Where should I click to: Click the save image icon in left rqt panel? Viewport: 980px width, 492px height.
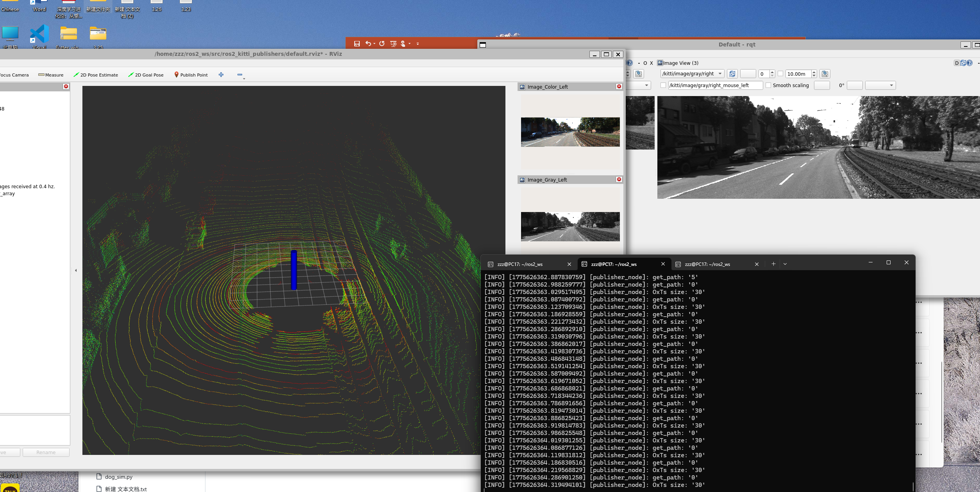(639, 74)
